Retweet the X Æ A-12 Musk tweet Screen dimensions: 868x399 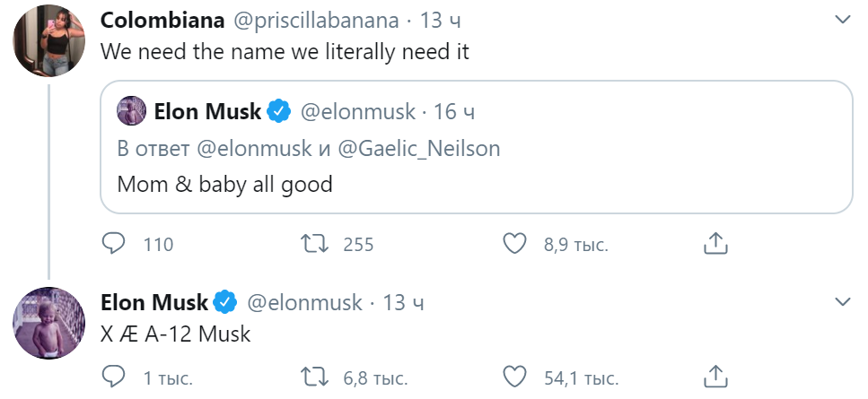[x=313, y=377]
